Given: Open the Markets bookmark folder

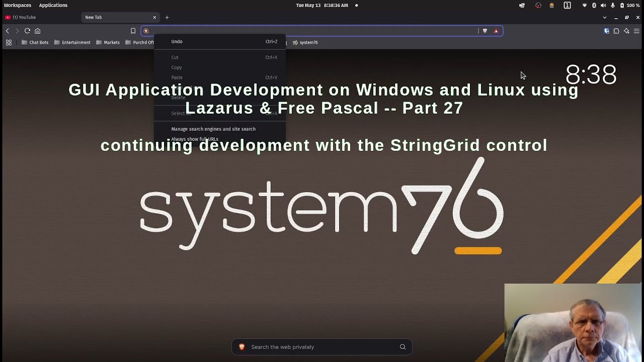Looking at the screenshot, I should pyautogui.click(x=108, y=42).
